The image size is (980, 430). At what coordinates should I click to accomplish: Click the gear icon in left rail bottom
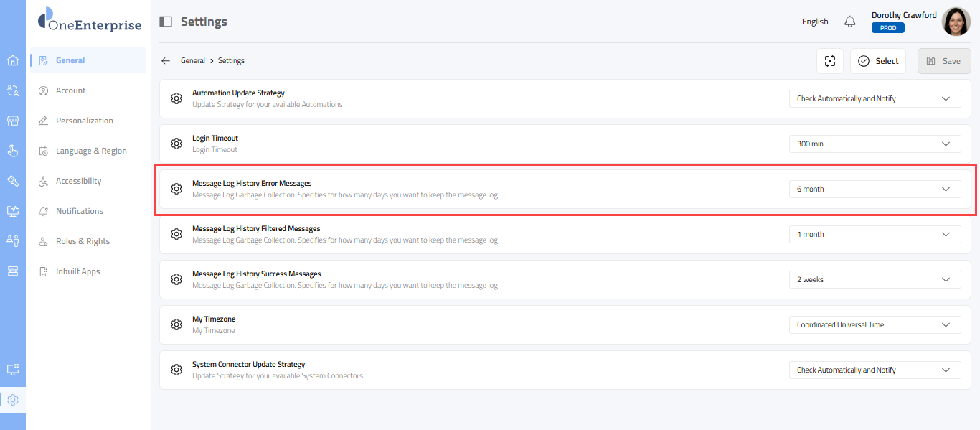click(x=12, y=400)
